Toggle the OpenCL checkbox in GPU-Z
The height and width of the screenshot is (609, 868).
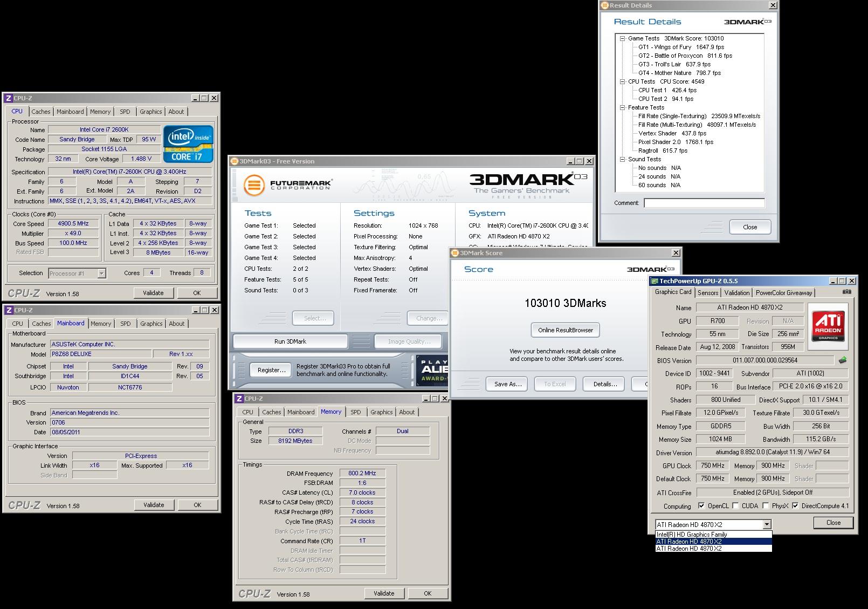tap(701, 506)
